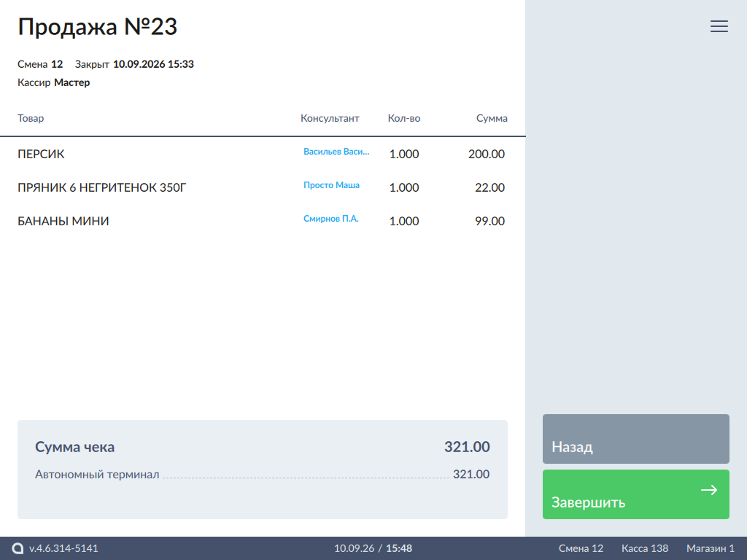
Task: Open the hamburger menu icon
Action: click(719, 26)
